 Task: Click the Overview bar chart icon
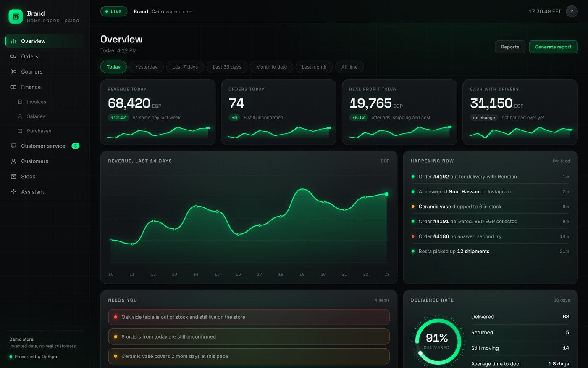tap(13, 41)
